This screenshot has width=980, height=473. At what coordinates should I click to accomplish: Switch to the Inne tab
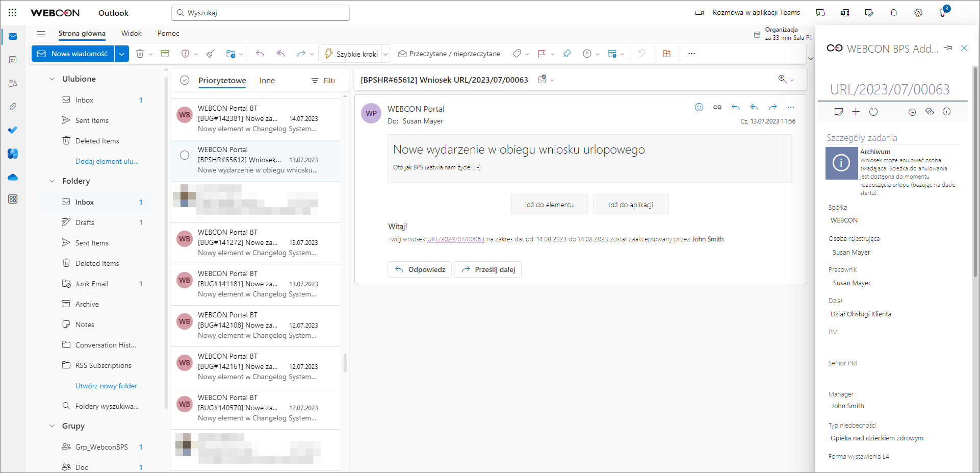click(x=267, y=80)
